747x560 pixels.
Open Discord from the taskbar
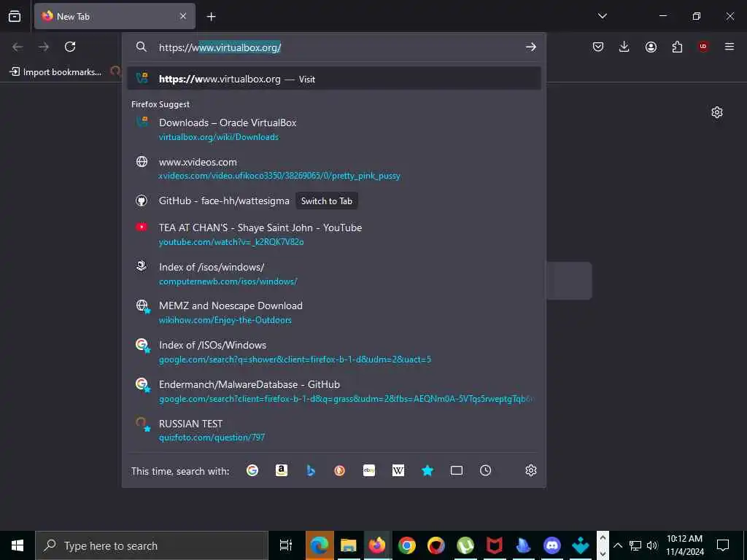[552, 545]
